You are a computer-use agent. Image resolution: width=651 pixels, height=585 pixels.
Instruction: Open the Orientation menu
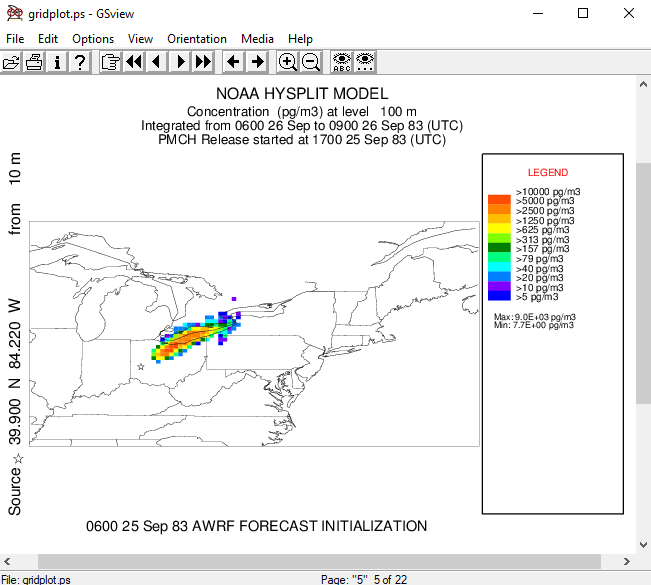tap(197, 39)
